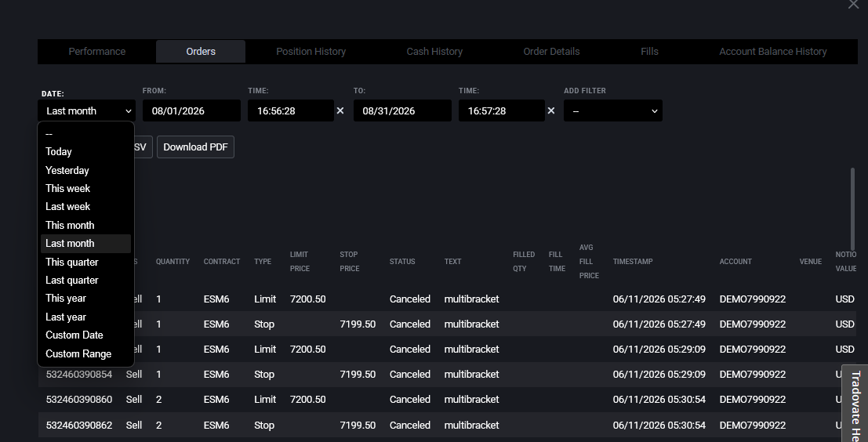Click the To date field 08/31/2026
Image resolution: width=868 pixels, height=442 pixels.
click(402, 110)
